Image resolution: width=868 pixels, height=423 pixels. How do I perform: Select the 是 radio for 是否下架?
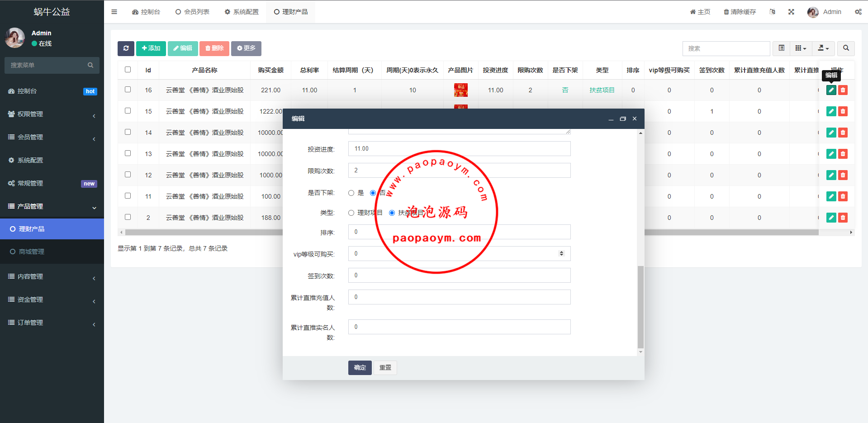pos(351,193)
